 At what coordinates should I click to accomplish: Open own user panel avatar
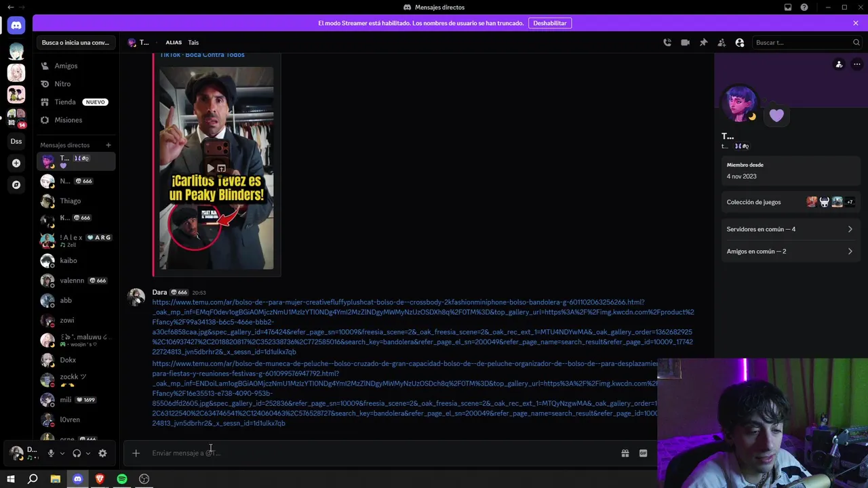(x=16, y=453)
